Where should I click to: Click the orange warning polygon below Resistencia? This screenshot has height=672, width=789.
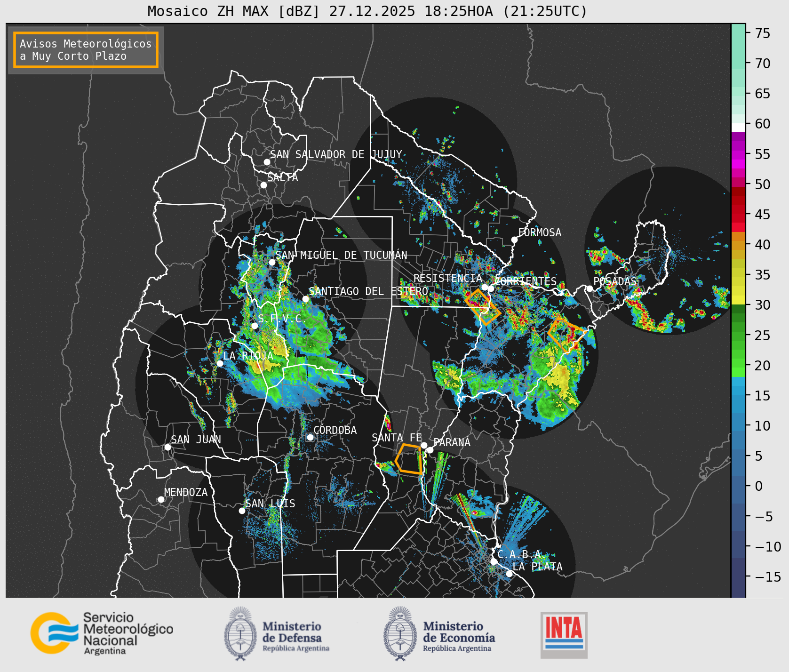click(x=483, y=307)
